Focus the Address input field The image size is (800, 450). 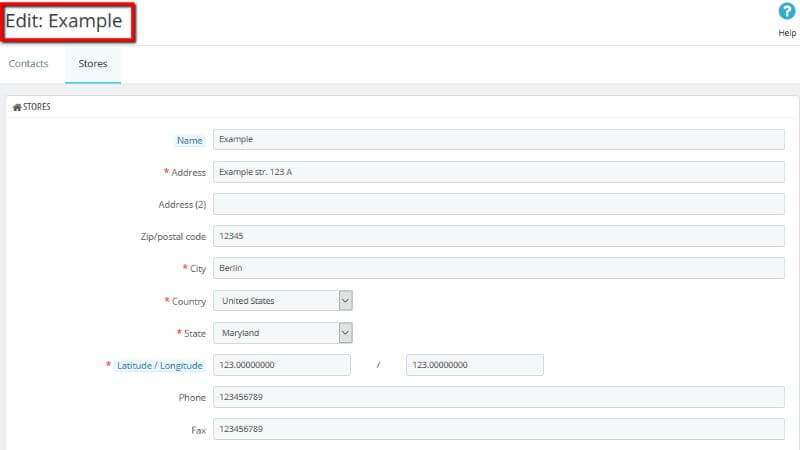498,172
